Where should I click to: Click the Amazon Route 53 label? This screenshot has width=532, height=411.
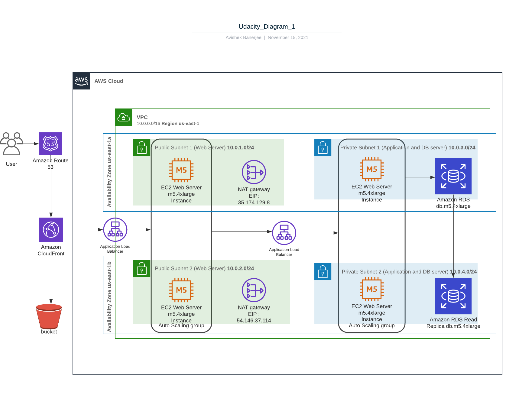[x=50, y=164]
